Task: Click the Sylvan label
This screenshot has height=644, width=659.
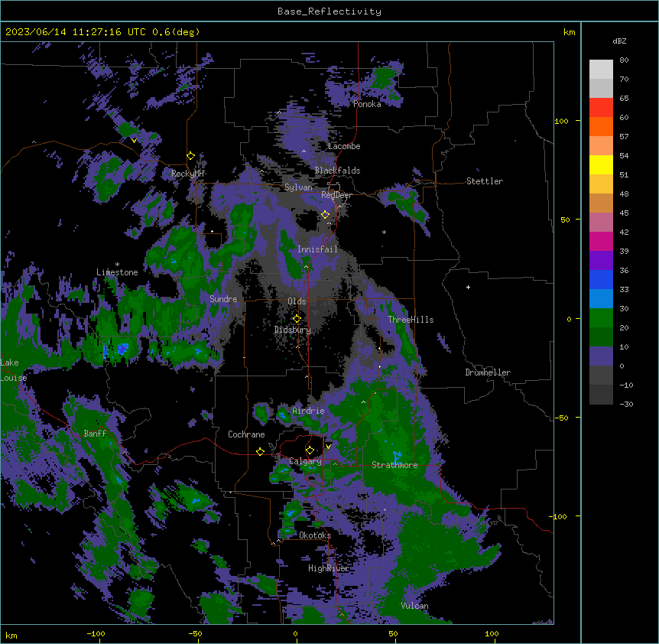Action: coord(298,187)
